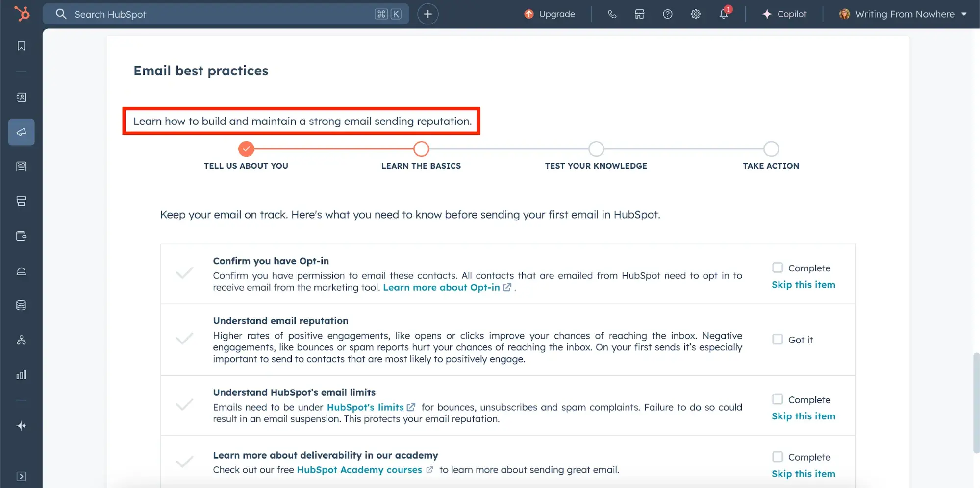Viewport: 980px width, 488px height.
Task: Open the Writing From Nowhere account menu
Action: pos(903,14)
